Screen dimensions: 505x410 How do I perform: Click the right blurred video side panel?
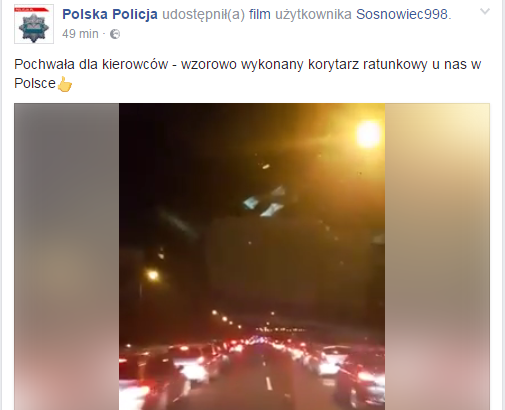(x=437, y=257)
